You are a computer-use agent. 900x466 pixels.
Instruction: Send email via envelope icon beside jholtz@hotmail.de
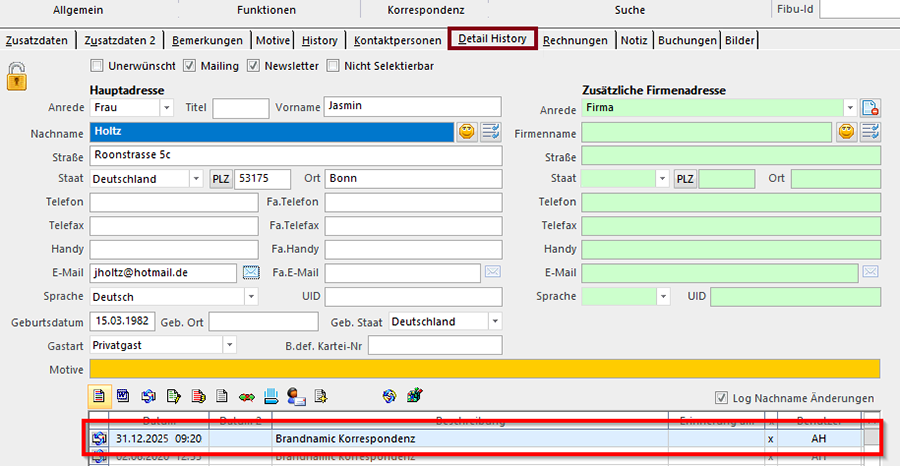251,272
